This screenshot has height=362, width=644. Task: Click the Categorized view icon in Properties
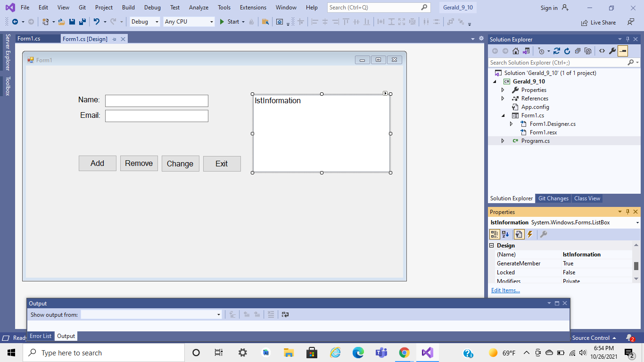point(495,234)
